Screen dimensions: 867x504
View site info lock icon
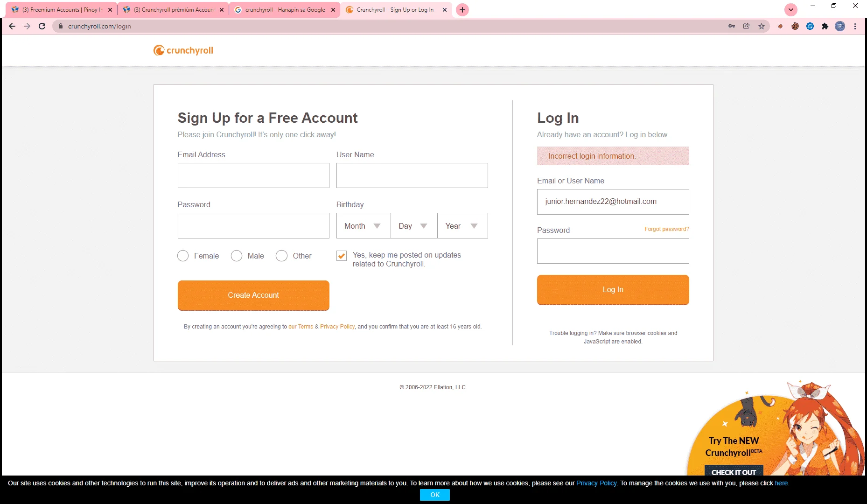pos(60,26)
